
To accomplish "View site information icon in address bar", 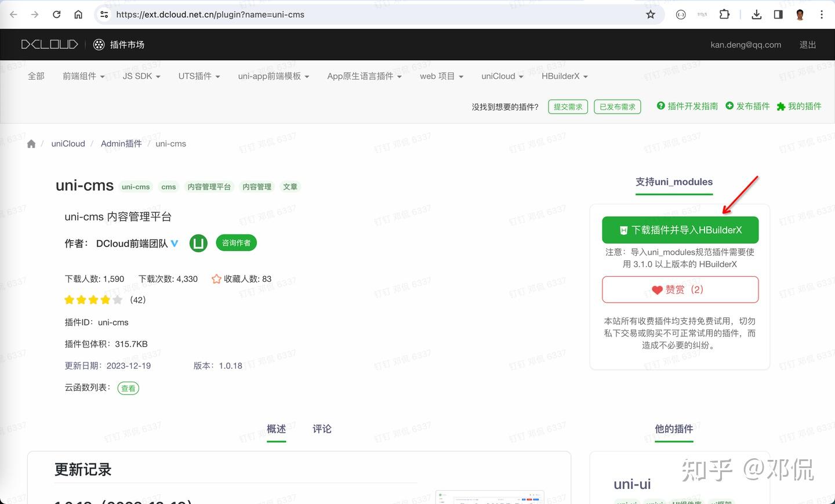I will click(104, 14).
